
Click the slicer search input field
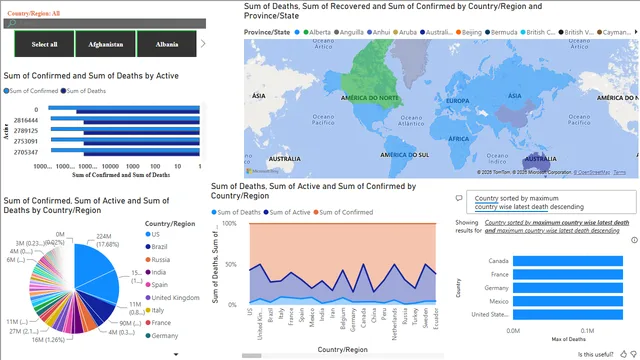(104, 24)
